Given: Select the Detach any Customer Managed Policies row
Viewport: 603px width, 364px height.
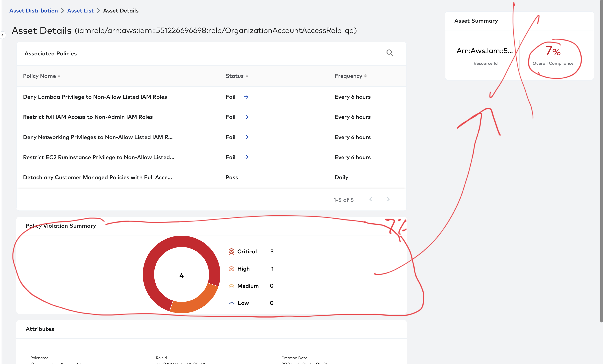Looking at the screenshot, I should pos(97,177).
